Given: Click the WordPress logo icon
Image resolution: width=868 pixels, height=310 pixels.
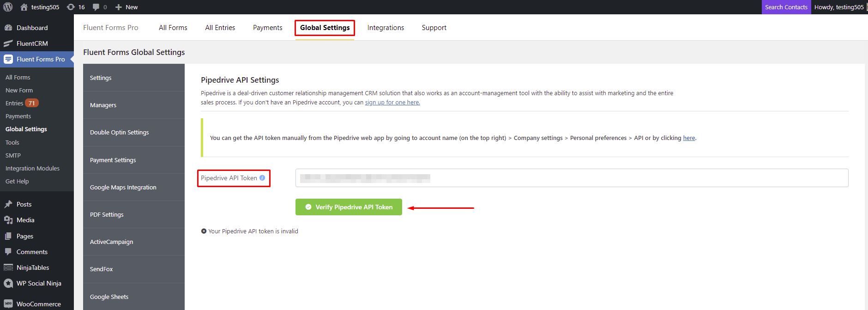Looking at the screenshot, I should 8,7.
